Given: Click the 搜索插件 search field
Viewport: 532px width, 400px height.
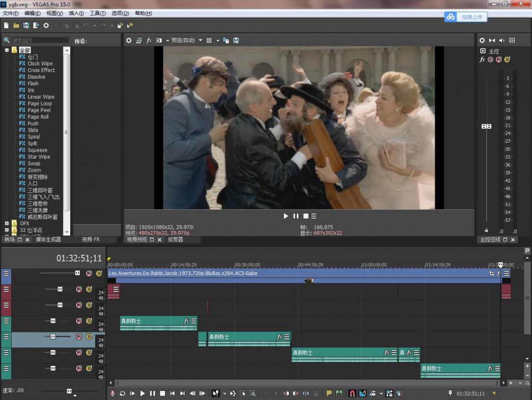Looking at the screenshot, I should [x=40, y=40].
